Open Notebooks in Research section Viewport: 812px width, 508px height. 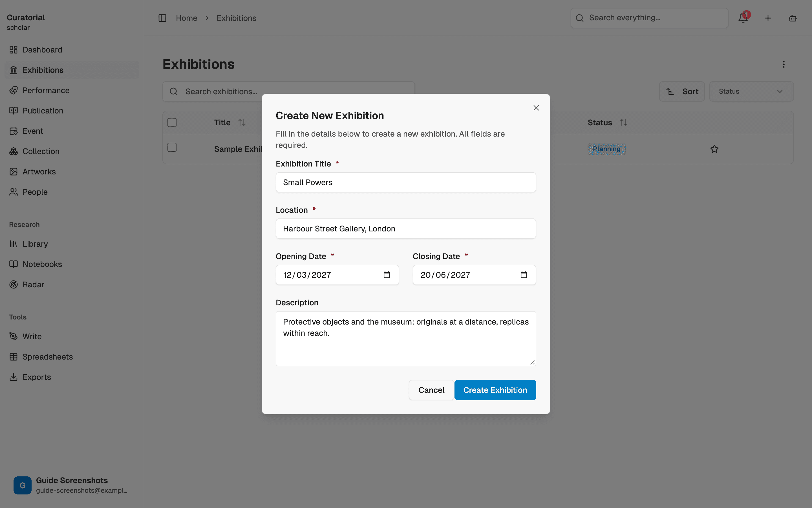click(x=72, y=264)
